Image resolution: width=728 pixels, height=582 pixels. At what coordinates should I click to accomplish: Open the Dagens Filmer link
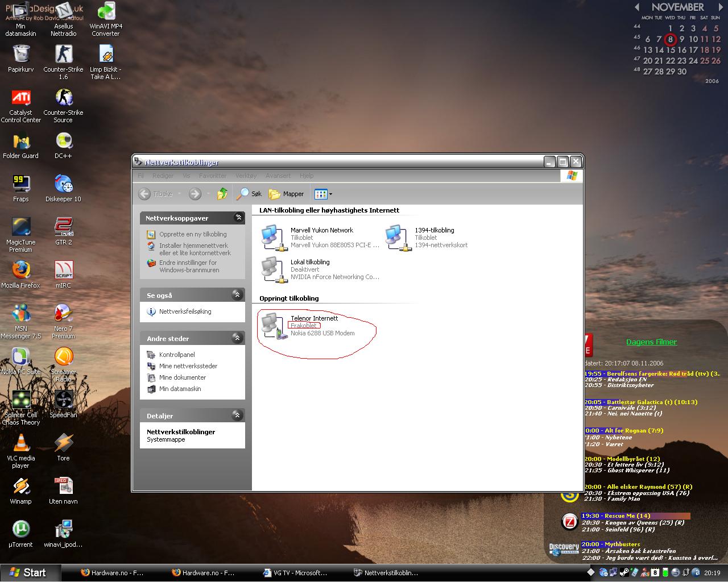651,342
